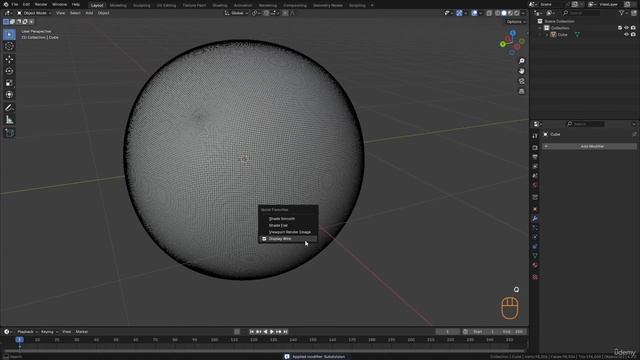This screenshot has height=360, width=640.
Task: Click the timeline play button
Action: point(272,332)
